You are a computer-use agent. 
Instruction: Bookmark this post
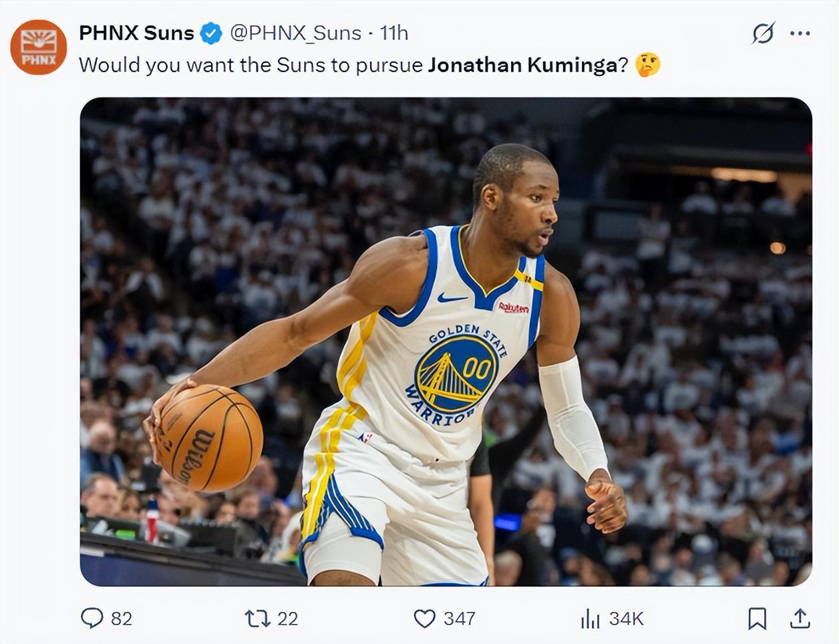pyautogui.click(x=757, y=619)
